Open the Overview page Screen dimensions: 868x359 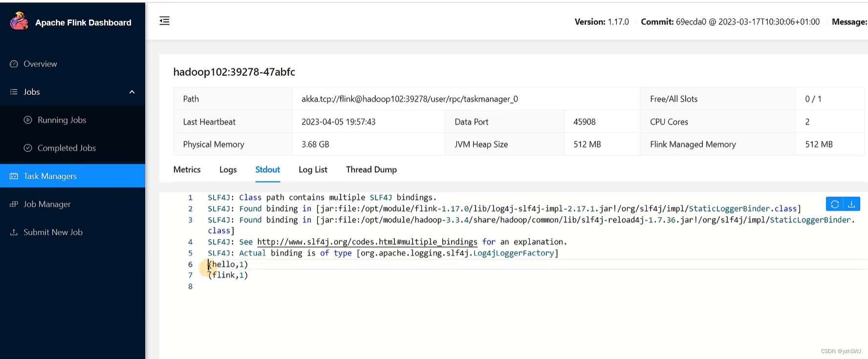(x=72, y=64)
